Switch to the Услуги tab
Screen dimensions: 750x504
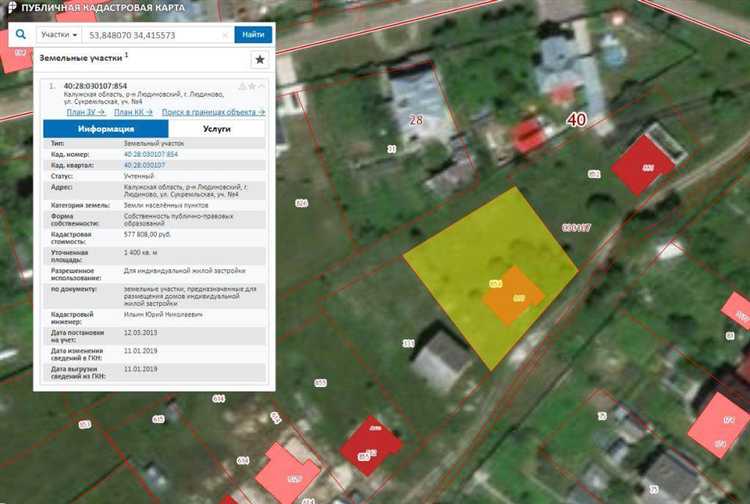pos(217,129)
